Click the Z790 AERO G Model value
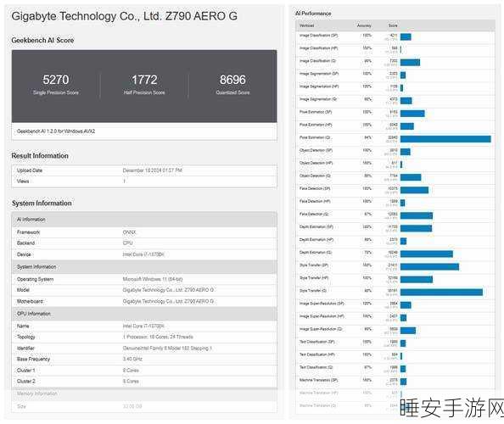The image size is (504, 424). point(168,290)
